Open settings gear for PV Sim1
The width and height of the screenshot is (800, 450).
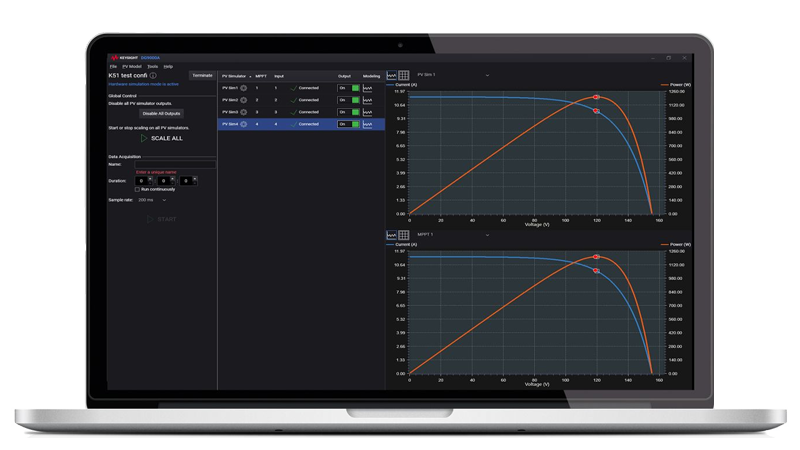coord(244,88)
